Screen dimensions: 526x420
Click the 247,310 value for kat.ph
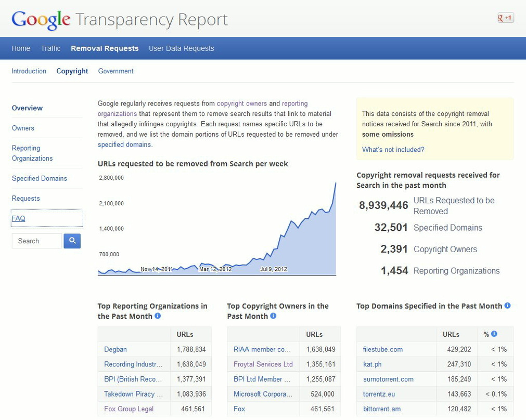pos(459,364)
